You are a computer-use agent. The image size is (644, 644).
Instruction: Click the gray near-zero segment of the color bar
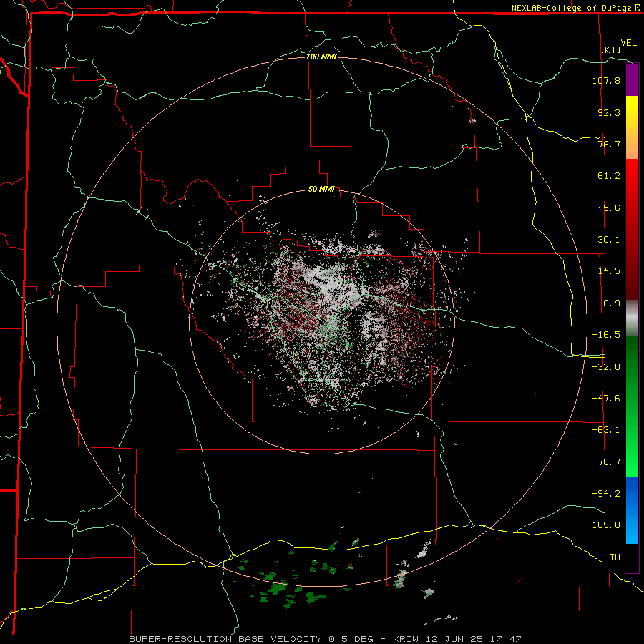coord(632,318)
